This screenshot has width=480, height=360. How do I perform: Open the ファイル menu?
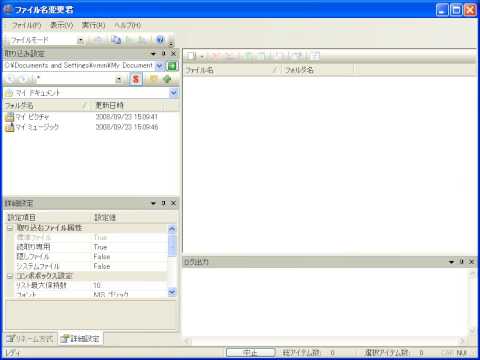[27, 25]
